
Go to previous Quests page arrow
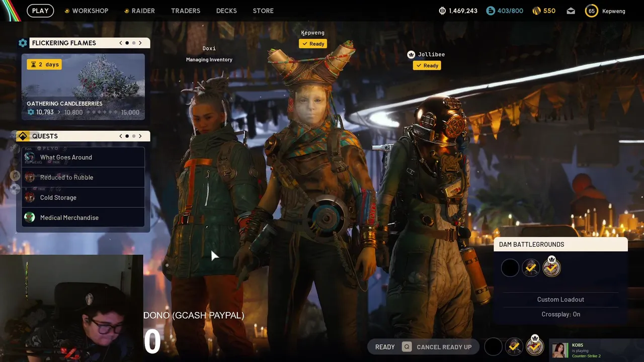121,136
